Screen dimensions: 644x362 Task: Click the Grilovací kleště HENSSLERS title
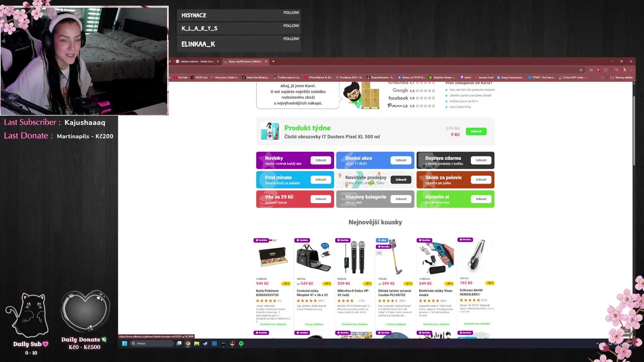pyautogui.click(x=471, y=292)
